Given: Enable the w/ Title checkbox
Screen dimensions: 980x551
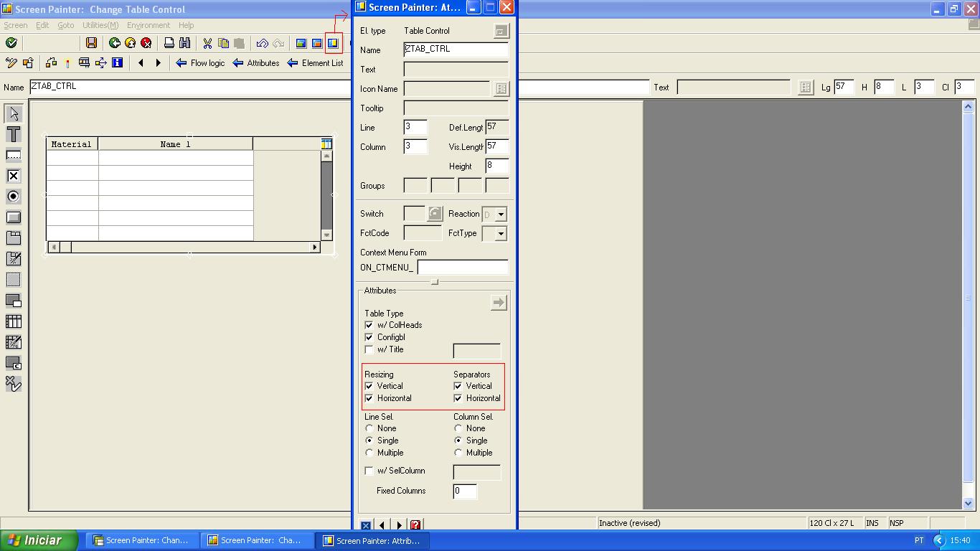Looking at the screenshot, I should (369, 349).
